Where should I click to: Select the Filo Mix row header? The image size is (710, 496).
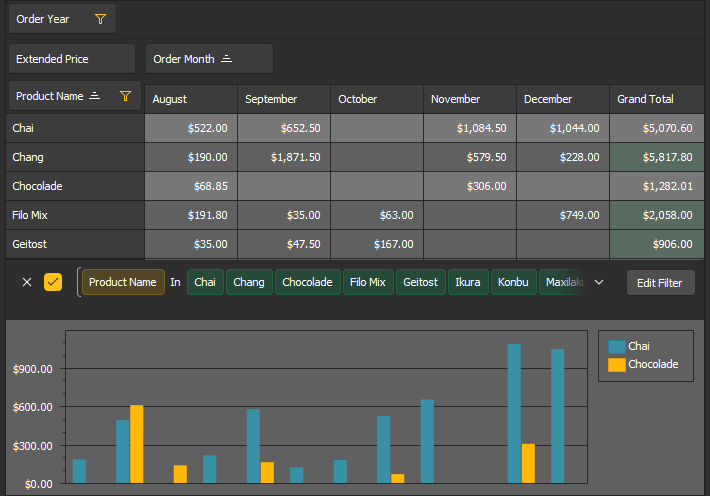pyautogui.click(x=75, y=215)
